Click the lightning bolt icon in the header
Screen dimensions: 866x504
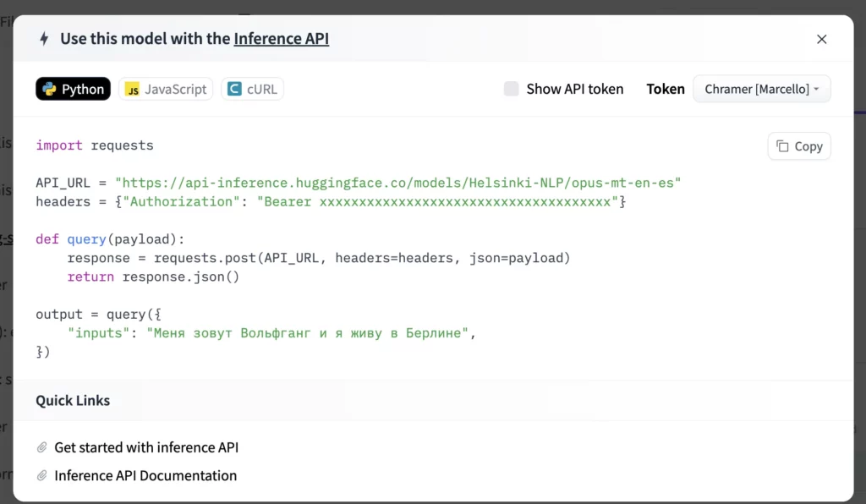[44, 39]
